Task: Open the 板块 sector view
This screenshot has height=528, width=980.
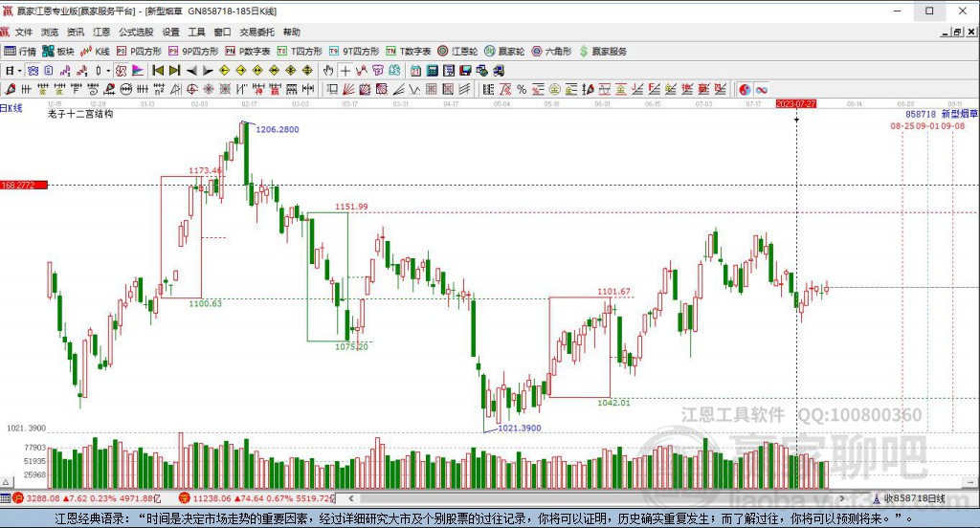Action: click(x=58, y=52)
